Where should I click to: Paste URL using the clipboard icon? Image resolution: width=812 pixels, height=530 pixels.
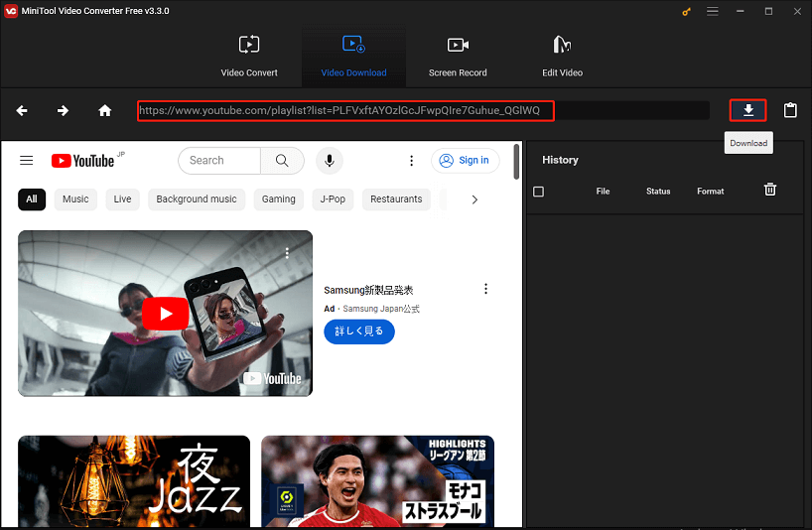coord(790,110)
